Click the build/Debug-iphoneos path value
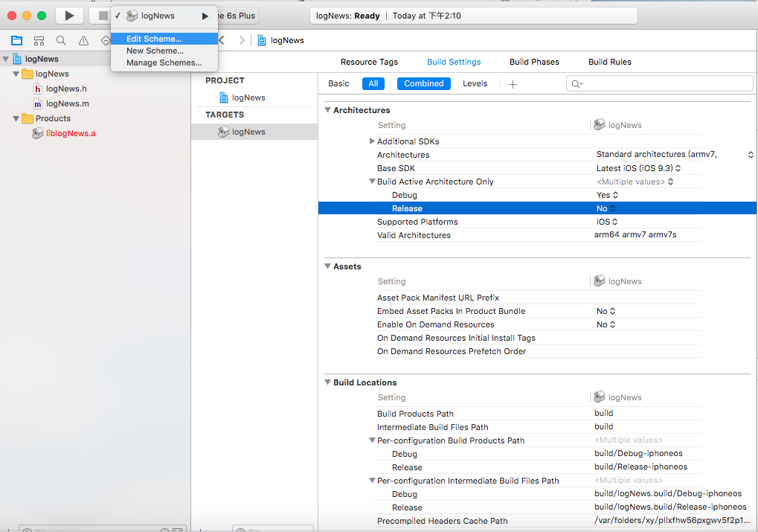Image resolution: width=758 pixels, height=532 pixels. (638, 453)
